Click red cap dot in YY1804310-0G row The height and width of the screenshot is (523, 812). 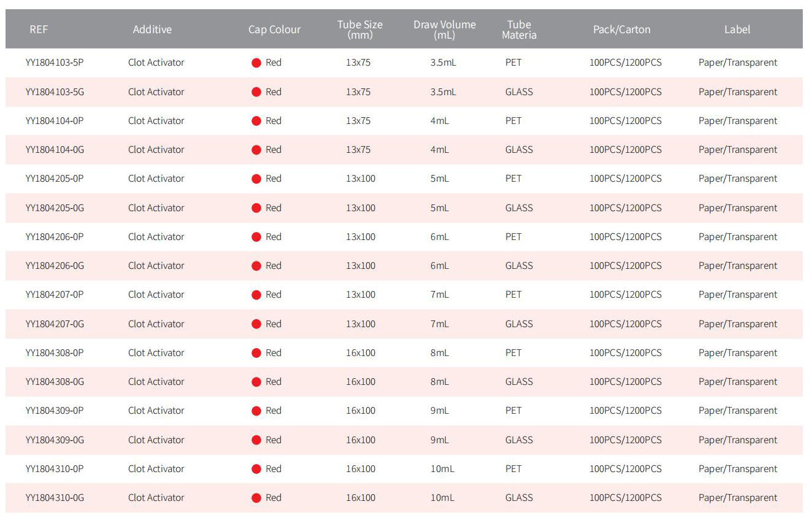(256, 498)
